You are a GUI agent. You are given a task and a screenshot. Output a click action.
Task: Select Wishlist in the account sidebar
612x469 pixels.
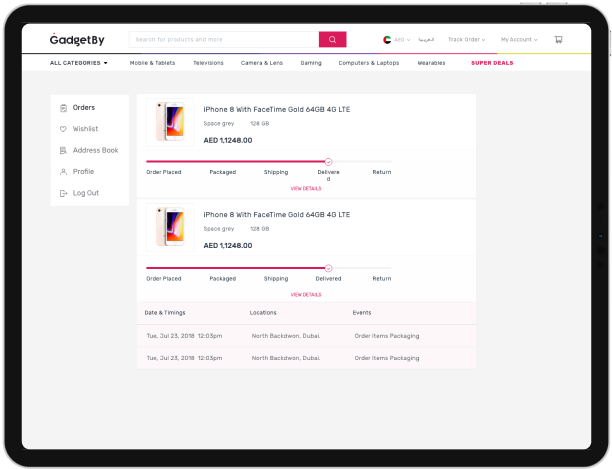tap(85, 129)
